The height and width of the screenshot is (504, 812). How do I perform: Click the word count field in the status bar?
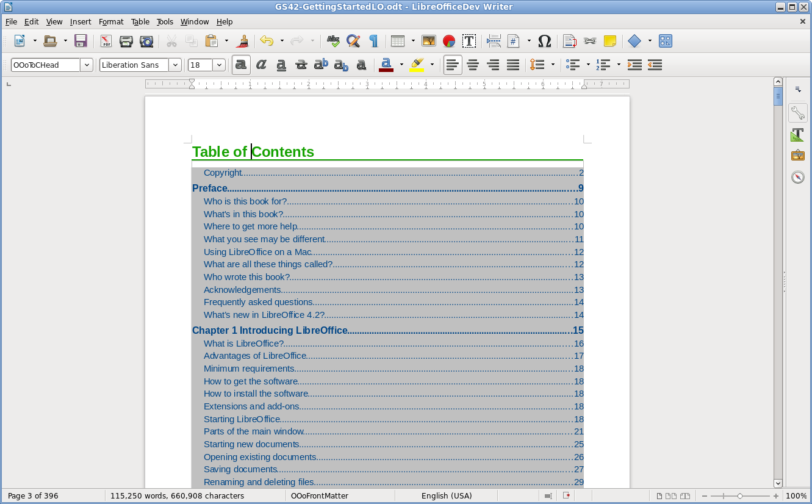177,496
